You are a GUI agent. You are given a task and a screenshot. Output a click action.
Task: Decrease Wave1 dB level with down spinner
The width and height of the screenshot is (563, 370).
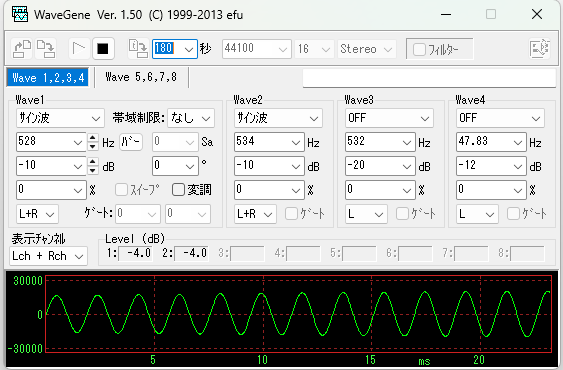[x=93, y=170]
